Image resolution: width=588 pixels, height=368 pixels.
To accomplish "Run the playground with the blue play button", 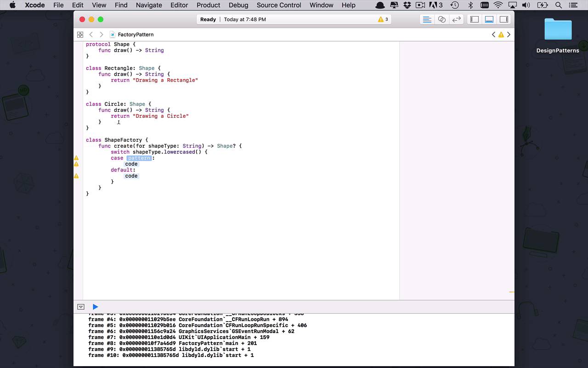I will point(95,307).
